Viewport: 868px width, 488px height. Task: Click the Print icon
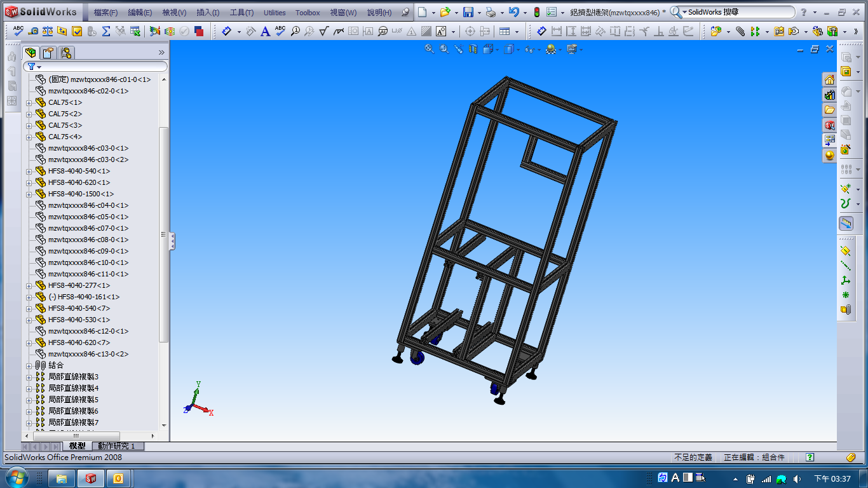[x=491, y=12]
